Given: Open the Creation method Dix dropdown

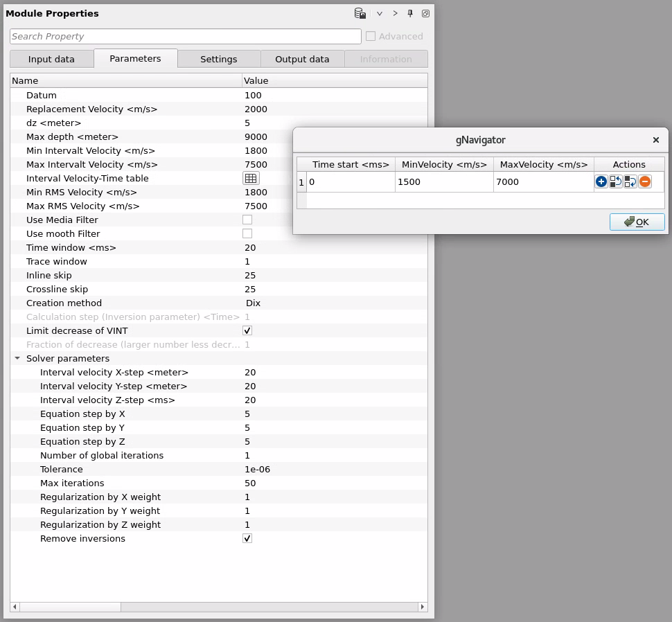Looking at the screenshot, I should point(253,303).
